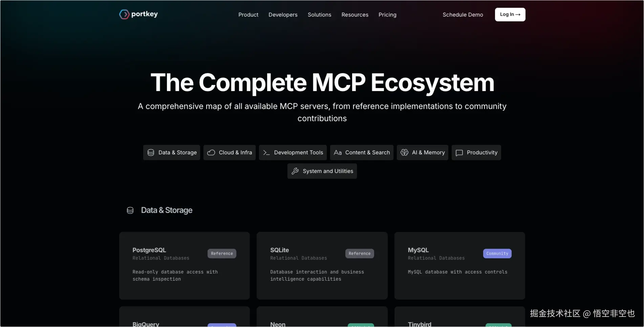The image size is (644, 327).
Task: Click the cloud icon in Cloud & Infra chip
Action: [x=211, y=153]
